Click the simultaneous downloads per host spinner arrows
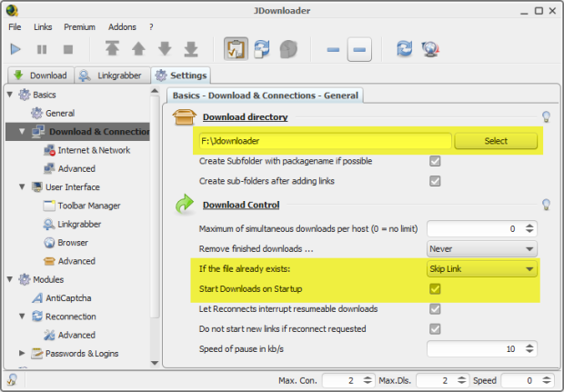 (529, 228)
